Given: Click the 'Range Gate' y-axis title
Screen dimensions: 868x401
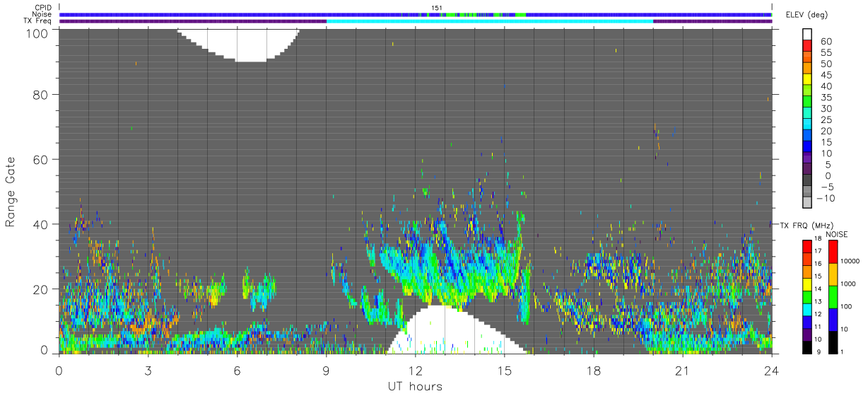Looking at the screenshot, I should click(x=11, y=191).
